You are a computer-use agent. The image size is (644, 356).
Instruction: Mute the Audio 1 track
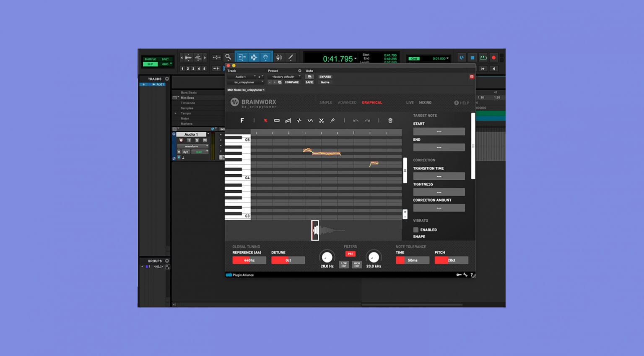coord(205,140)
